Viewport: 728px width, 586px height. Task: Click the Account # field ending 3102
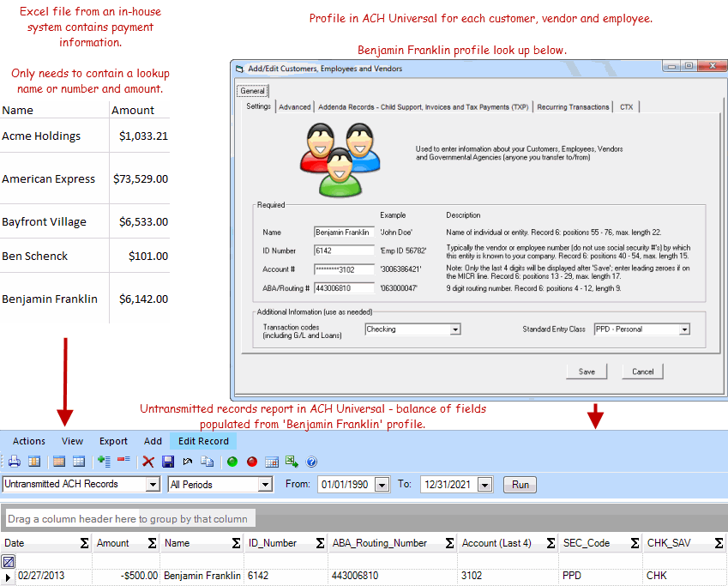(344, 269)
